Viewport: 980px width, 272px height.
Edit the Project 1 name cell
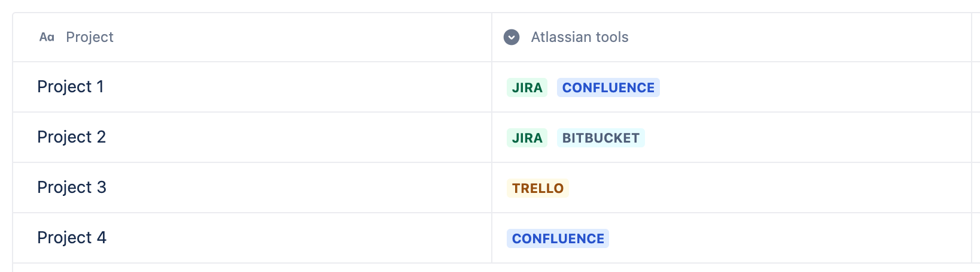click(252, 87)
